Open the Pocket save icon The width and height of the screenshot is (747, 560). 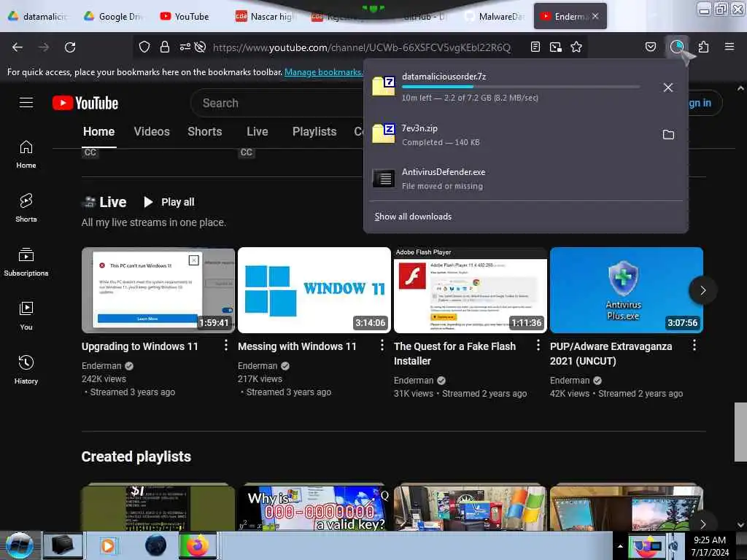pos(651,47)
